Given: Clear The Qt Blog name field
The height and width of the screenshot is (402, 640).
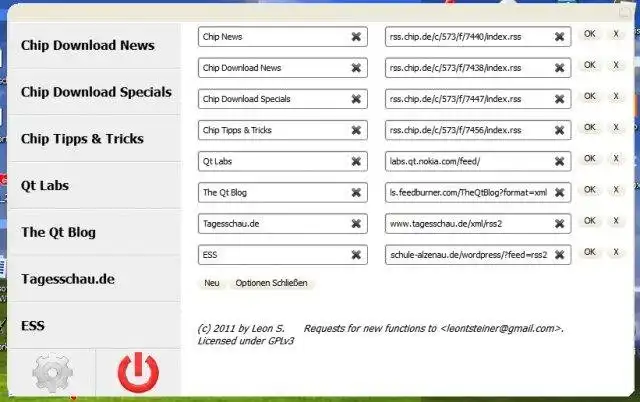Looking at the screenshot, I should (356, 192).
